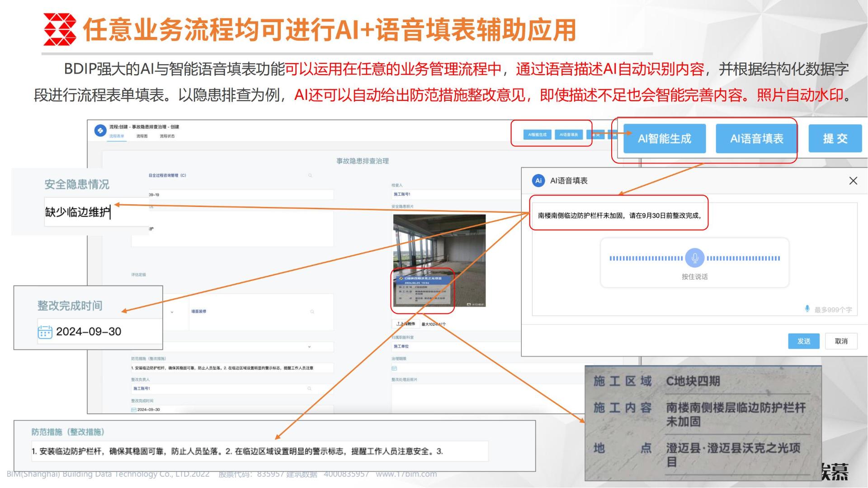Viewport: 868px width, 488px height.
Task: Switch to the 流程图 tab
Action: click(142, 136)
